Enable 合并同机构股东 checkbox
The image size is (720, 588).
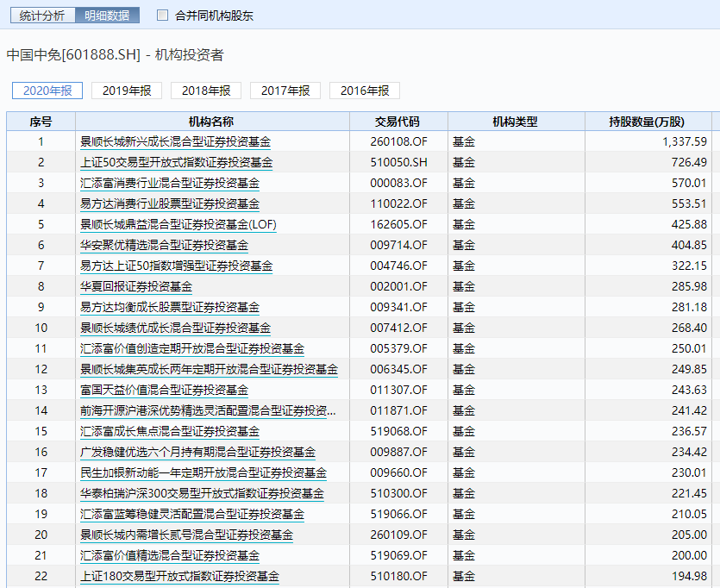point(163,16)
